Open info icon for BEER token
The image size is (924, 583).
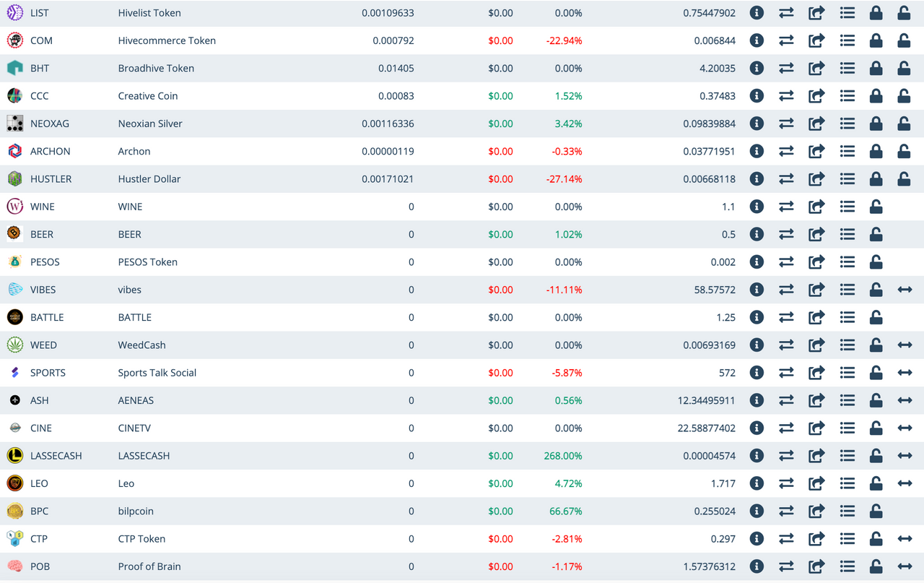(x=757, y=234)
